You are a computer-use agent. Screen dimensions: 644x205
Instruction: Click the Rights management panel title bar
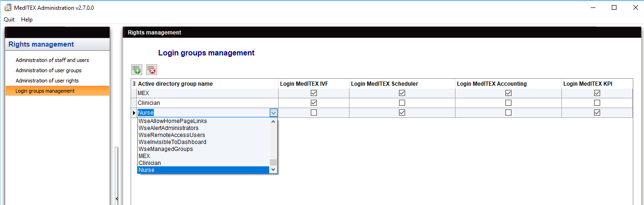[382, 33]
